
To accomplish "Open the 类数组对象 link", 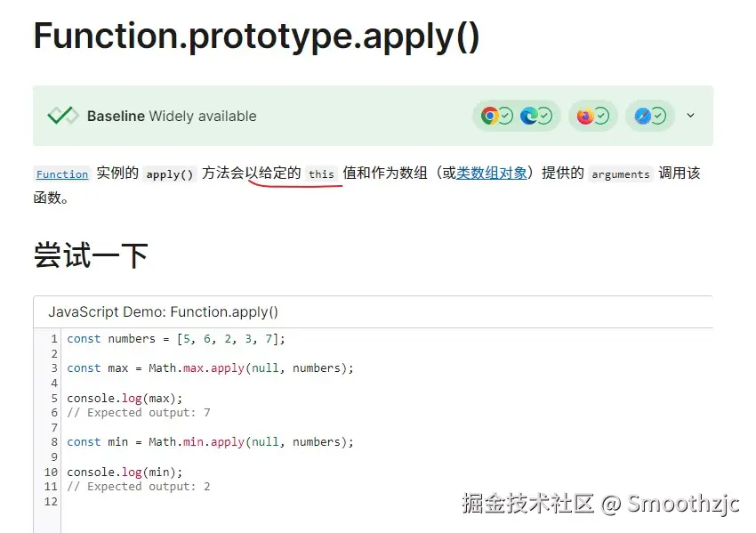I will [x=492, y=174].
